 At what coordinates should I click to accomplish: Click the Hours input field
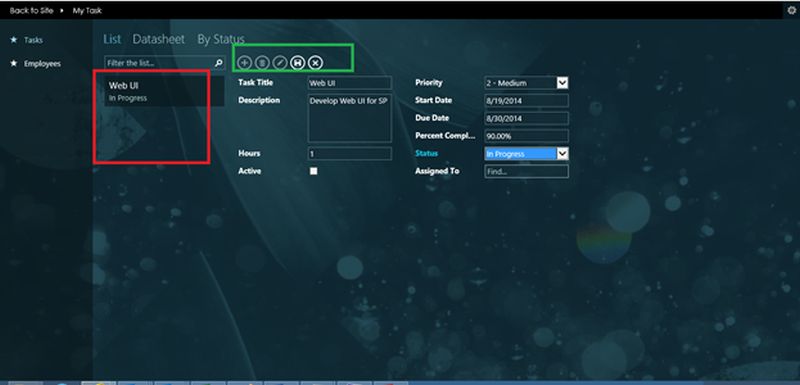350,153
